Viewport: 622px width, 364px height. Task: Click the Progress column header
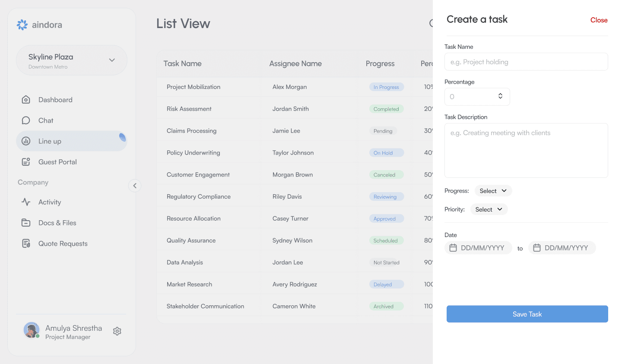[x=380, y=63]
